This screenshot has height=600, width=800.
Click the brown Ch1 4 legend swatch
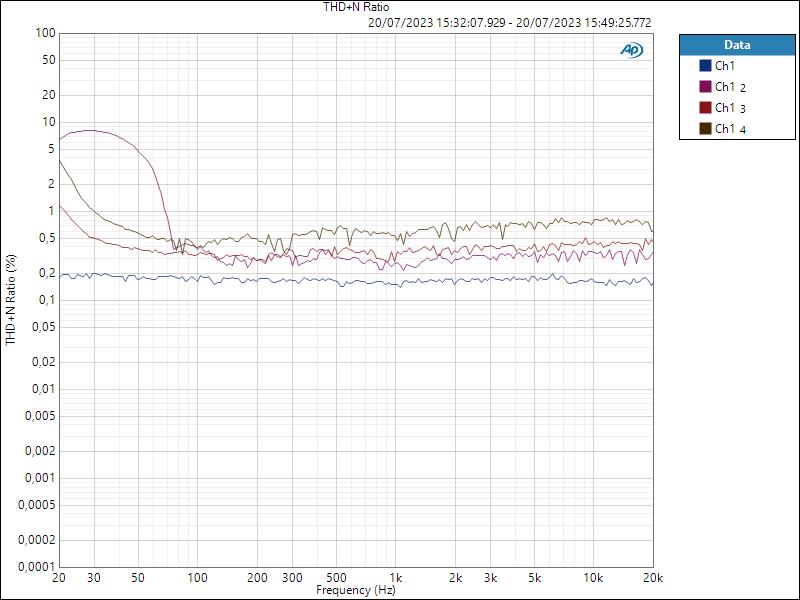705,129
